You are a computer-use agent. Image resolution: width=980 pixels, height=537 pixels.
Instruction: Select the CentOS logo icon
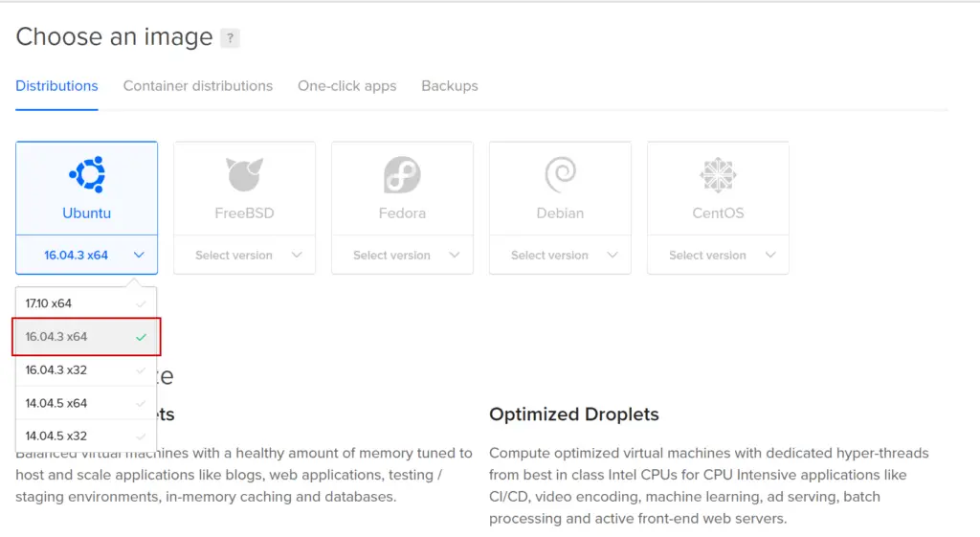(x=718, y=174)
